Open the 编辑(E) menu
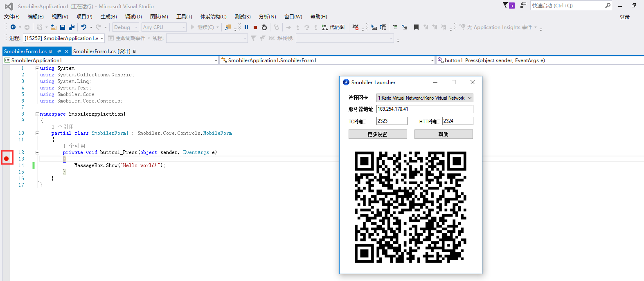 point(36,17)
